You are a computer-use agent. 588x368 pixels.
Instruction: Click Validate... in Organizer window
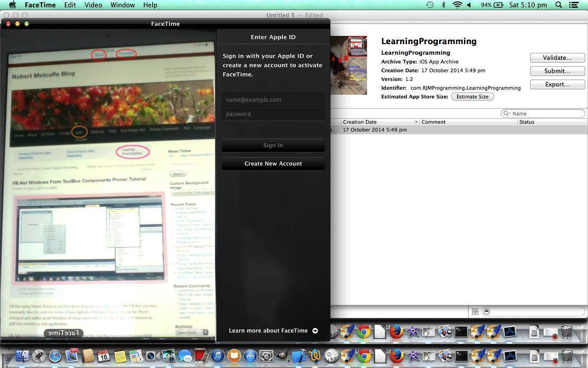557,57
